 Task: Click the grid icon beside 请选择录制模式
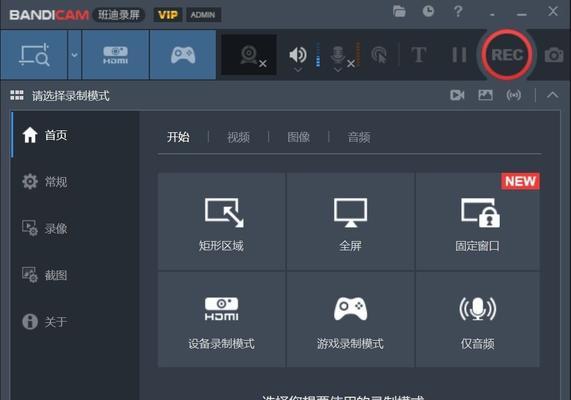(17, 95)
